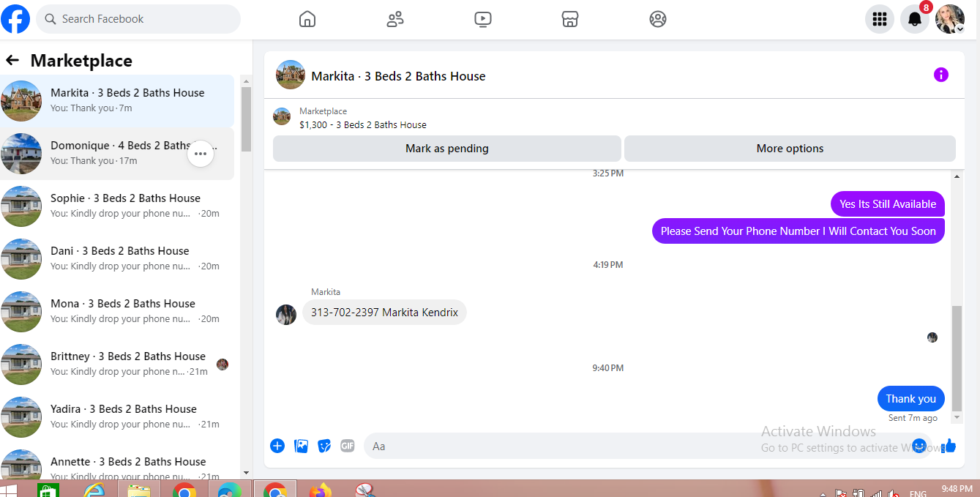Click the small seen avatar under Markita's message
Viewport: 980px width, 497px height.
click(x=932, y=337)
